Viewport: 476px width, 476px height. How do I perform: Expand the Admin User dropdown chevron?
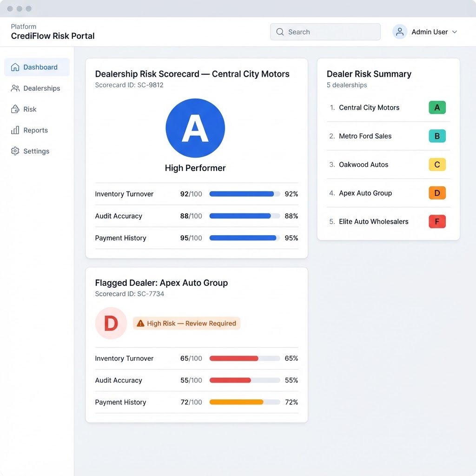tap(455, 32)
